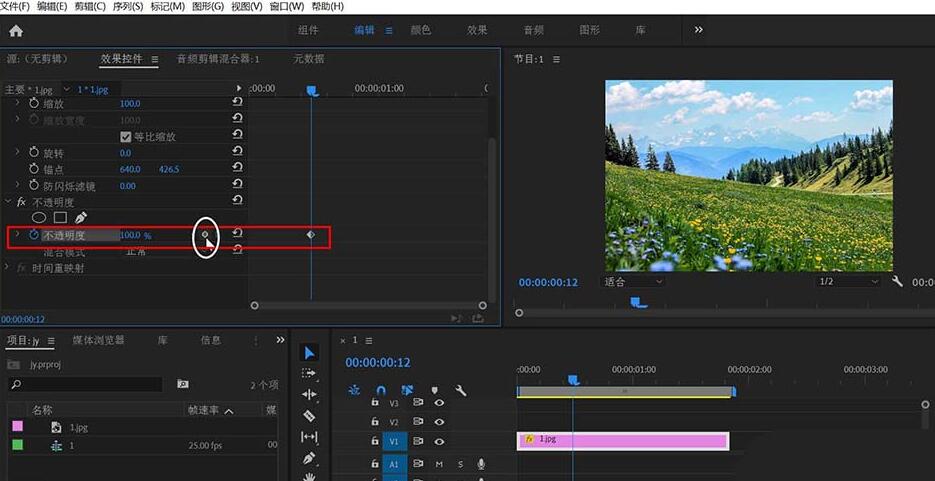The height and width of the screenshot is (481, 935).
Task: Open the 窗口 menu
Action: pos(287,7)
